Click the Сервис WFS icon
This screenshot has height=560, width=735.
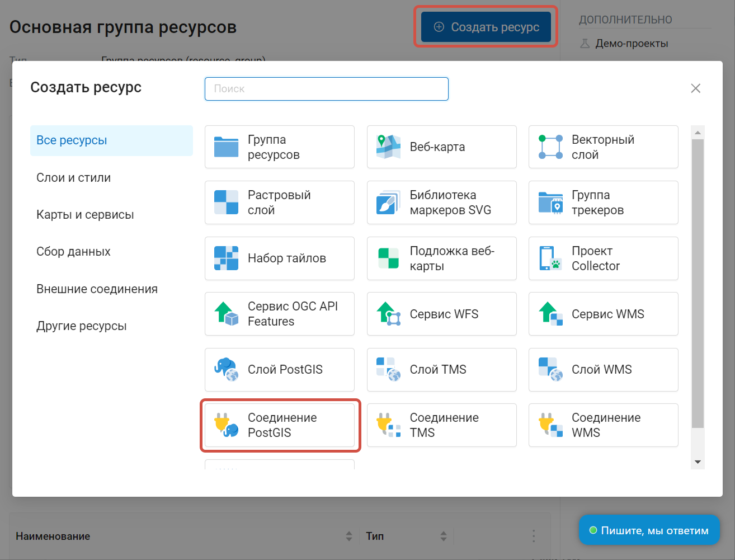point(388,313)
